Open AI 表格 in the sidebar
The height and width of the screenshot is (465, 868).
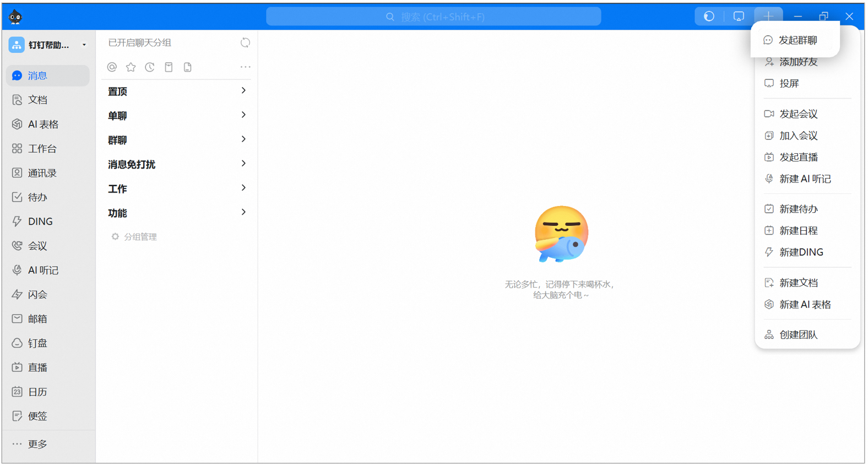click(x=43, y=125)
